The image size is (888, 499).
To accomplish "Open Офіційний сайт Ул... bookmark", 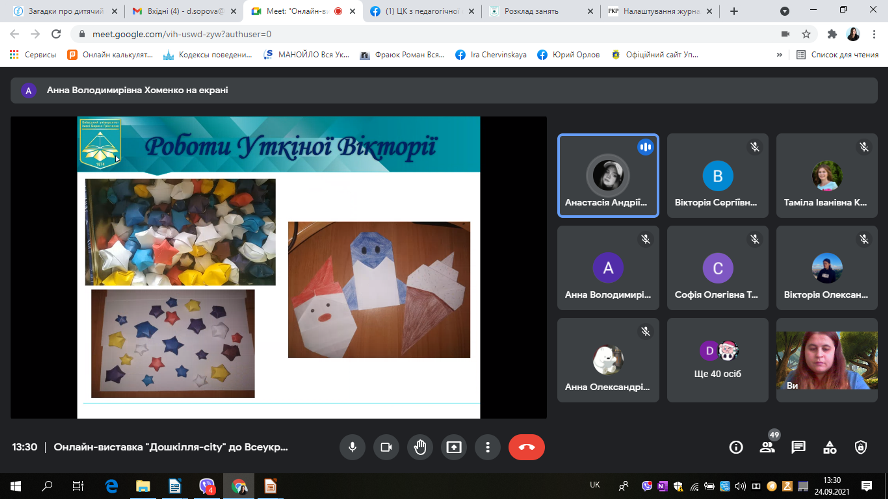I will coord(655,55).
